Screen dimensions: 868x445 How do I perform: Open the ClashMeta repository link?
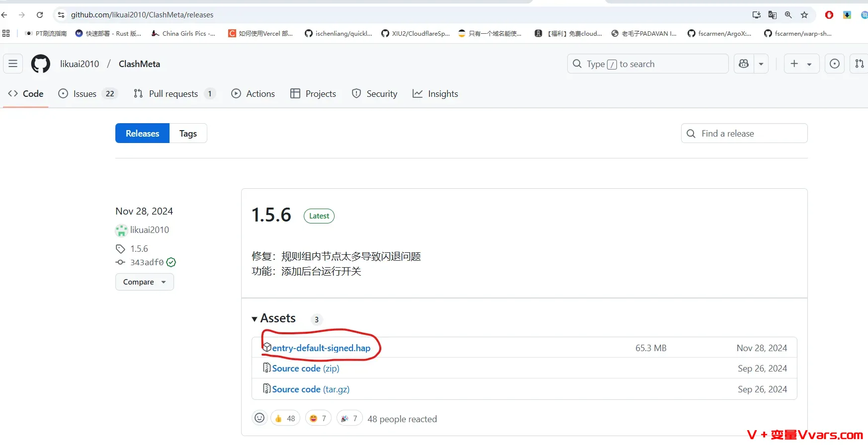(139, 64)
